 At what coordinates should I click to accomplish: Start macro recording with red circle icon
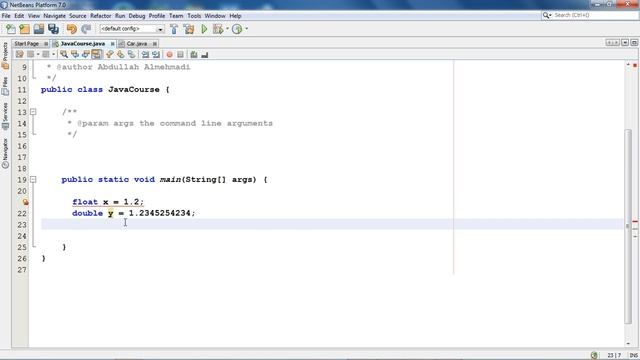[x=169, y=54]
